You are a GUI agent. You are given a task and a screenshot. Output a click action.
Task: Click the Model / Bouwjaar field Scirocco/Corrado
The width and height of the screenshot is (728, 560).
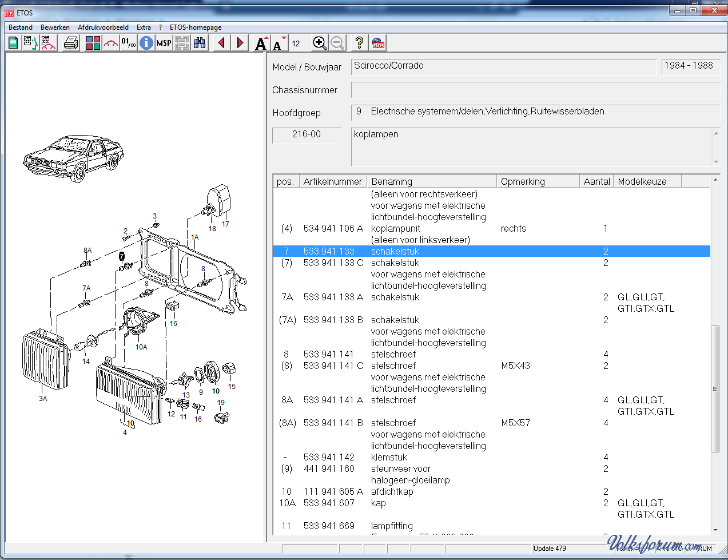[504, 66]
